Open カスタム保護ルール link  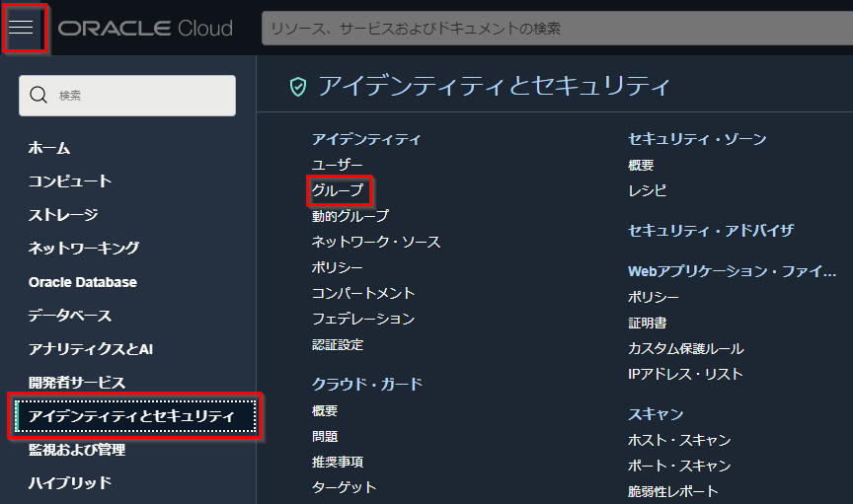(686, 348)
